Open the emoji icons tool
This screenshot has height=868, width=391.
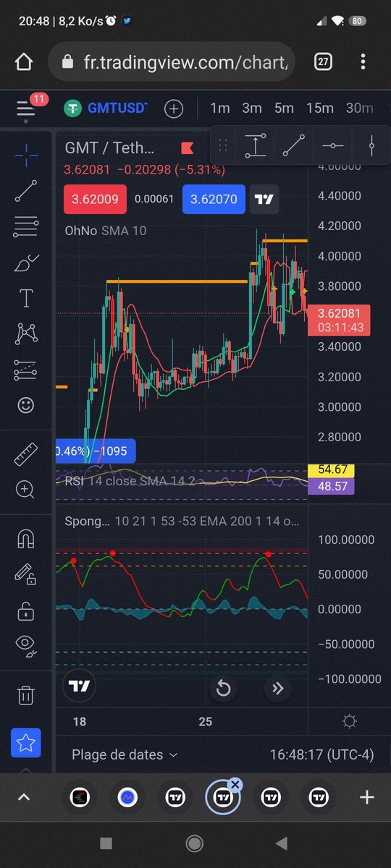pyautogui.click(x=26, y=405)
